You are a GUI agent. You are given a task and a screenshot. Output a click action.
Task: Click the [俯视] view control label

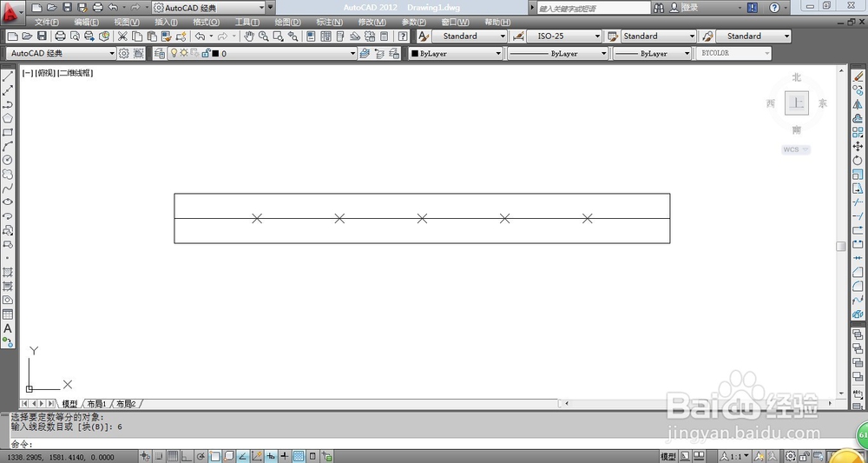45,73
